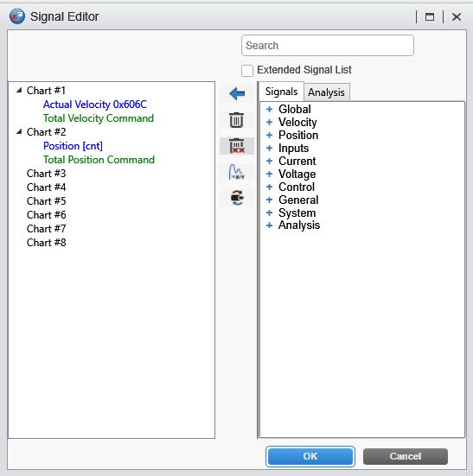Select Total Position Command signal
This screenshot has width=473, height=476.
[99, 160]
